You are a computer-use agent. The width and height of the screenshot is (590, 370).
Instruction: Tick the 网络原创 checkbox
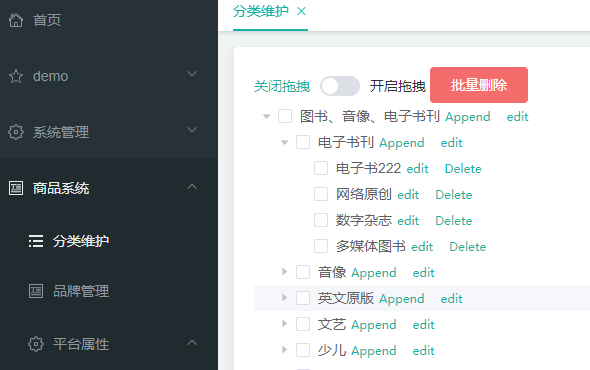tap(321, 194)
